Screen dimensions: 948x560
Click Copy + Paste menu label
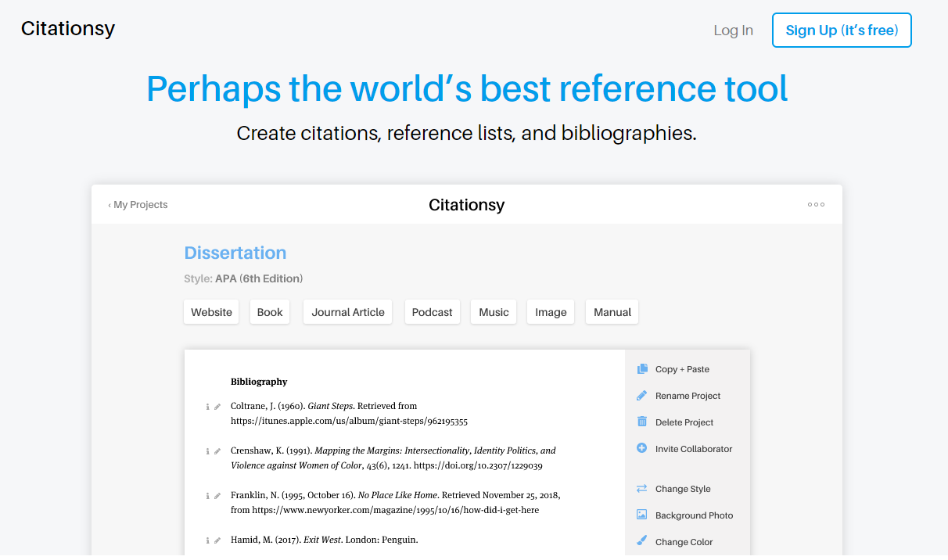point(682,369)
